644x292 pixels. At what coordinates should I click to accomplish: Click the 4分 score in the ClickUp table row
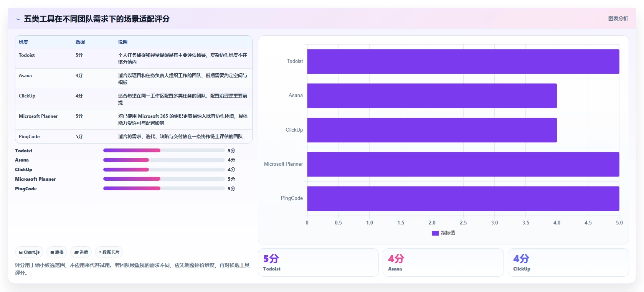(x=79, y=96)
